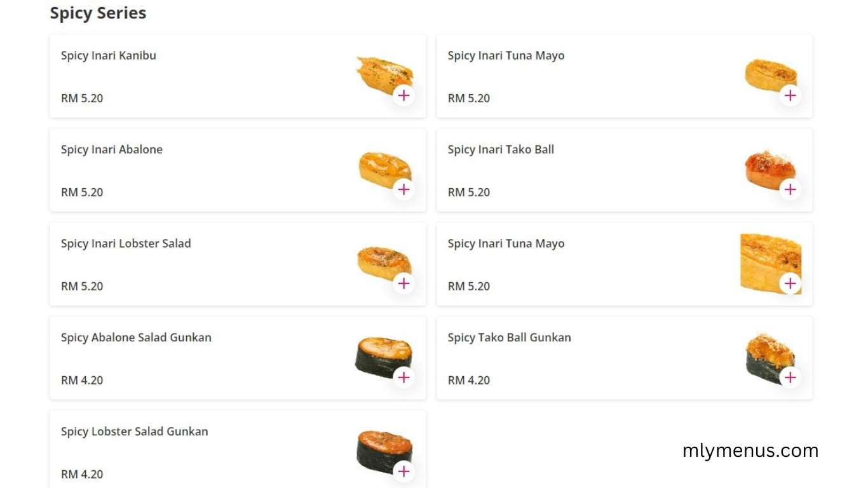This screenshot has height=488, width=868.
Task: Open the Spicy Inari Kanibu photo thumbnail
Action: (381, 73)
